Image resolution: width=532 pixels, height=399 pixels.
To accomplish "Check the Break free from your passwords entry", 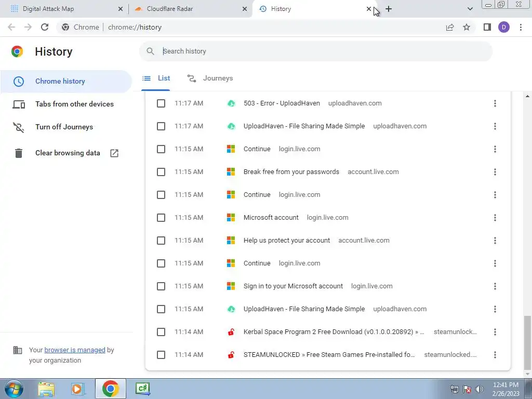I will pyautogui.click(x=161, y=172).
